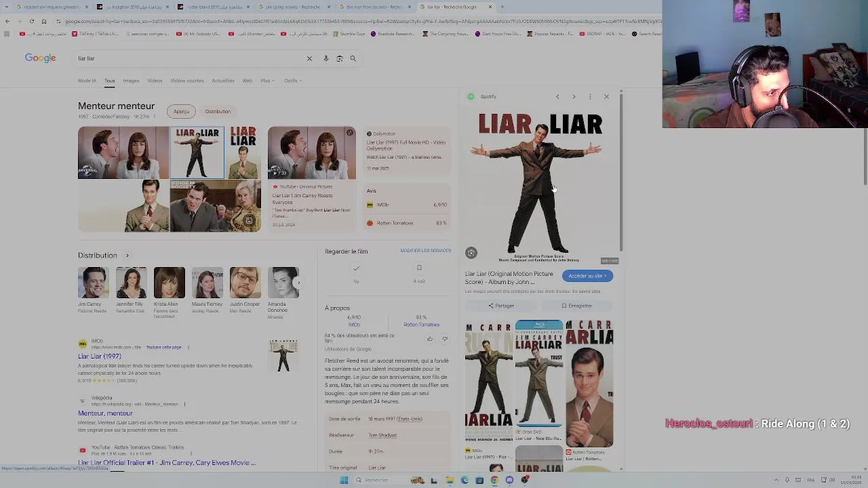Image resolution: width=868 pixels, height=488 pixels.
Task: Click Accéder au site button
Action: pos(587,276)
